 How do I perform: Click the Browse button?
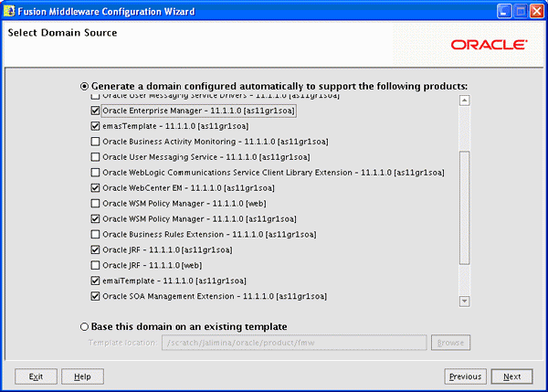coord(450,343)
